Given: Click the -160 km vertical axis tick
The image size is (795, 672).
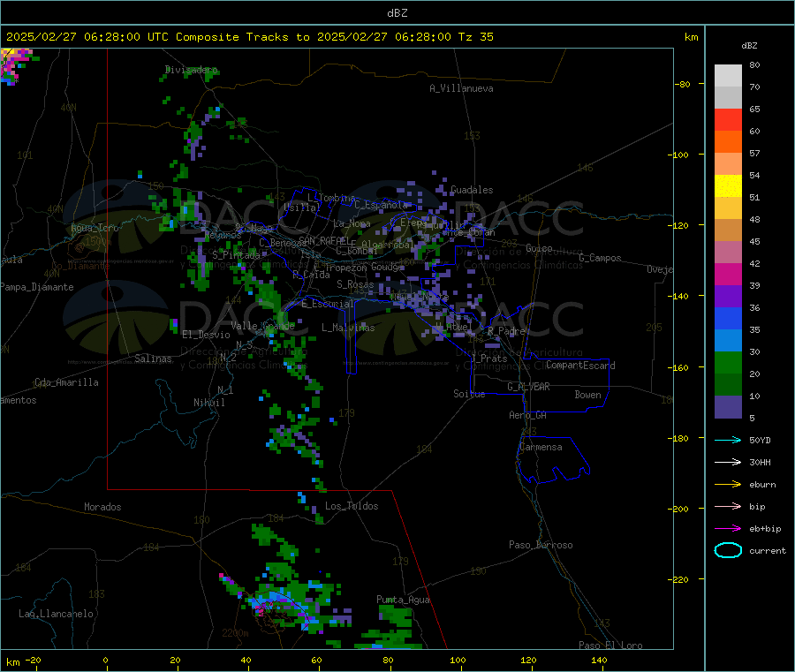Looking at the screenshot, I should click(680, 367).
